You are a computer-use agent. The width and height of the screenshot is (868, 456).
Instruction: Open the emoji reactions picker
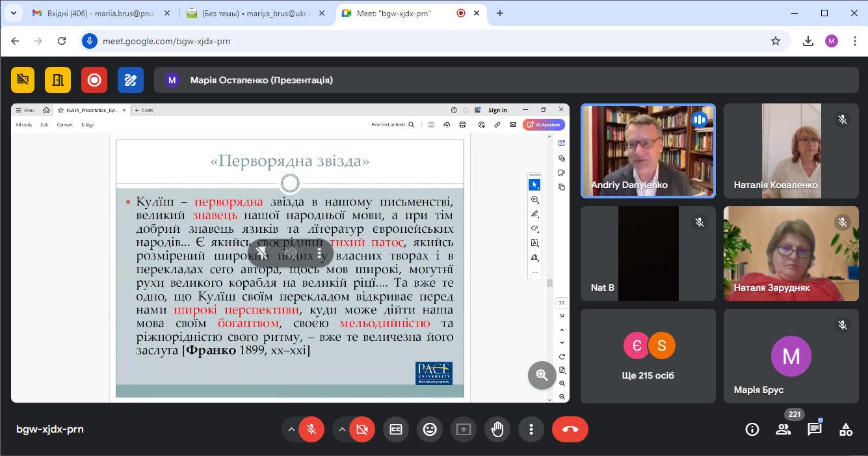(x=430, y=429)
